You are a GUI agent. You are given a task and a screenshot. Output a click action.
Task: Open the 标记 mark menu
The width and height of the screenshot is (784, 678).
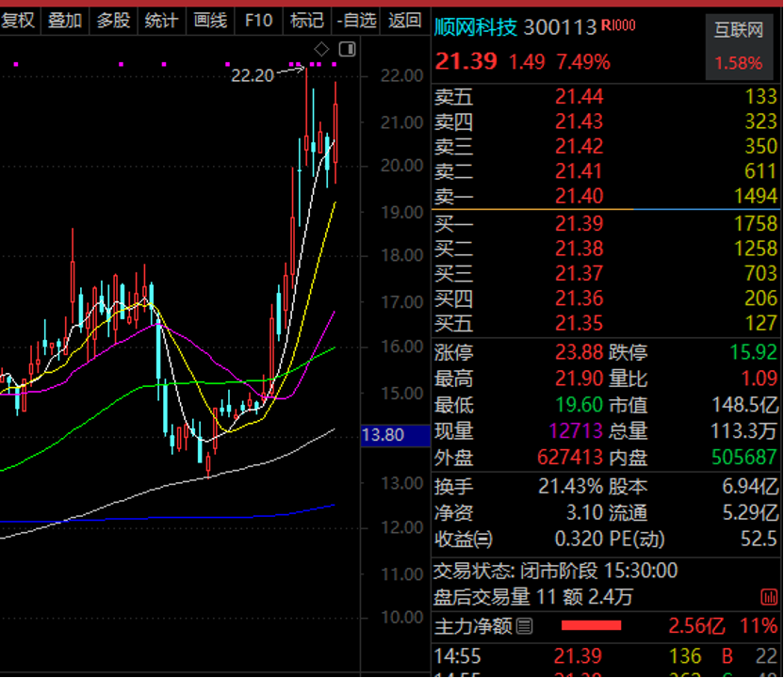click(307, 20)
